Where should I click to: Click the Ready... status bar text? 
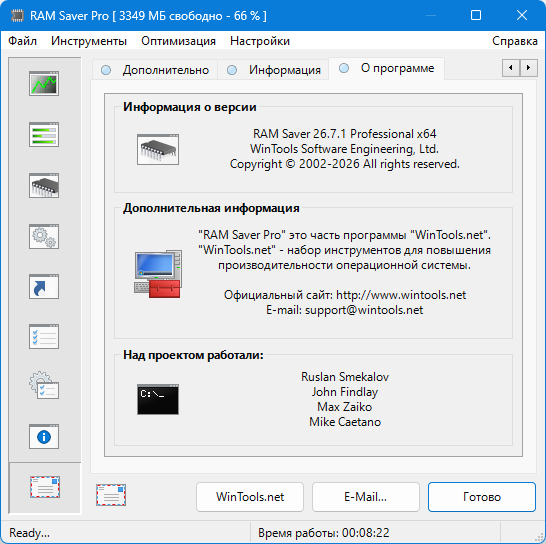(29, 533)
